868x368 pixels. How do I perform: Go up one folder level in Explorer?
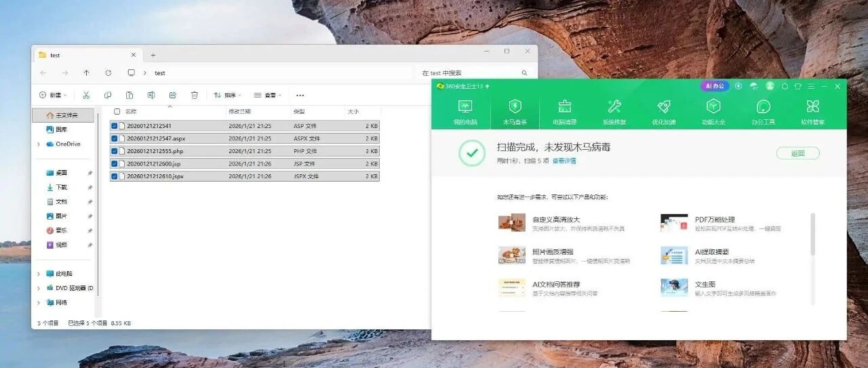[87, 73]
